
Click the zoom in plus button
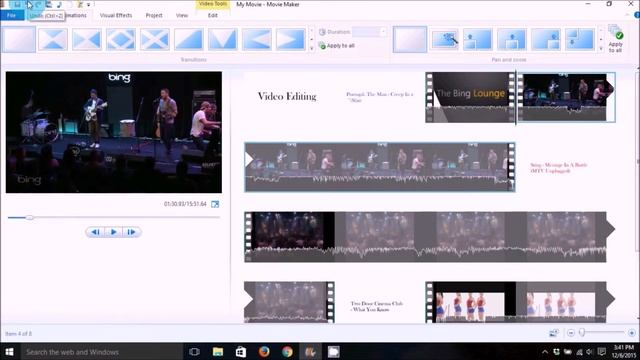pos(632,333)
